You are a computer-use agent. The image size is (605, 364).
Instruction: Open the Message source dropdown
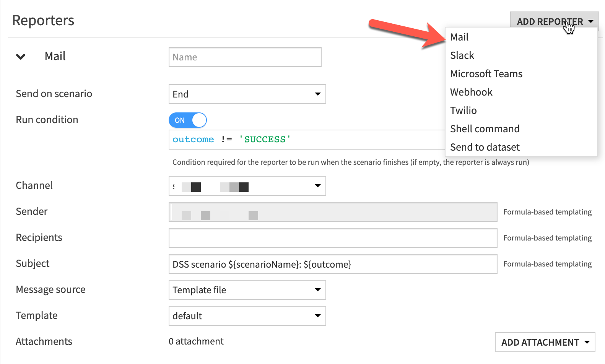coord(247,290)
